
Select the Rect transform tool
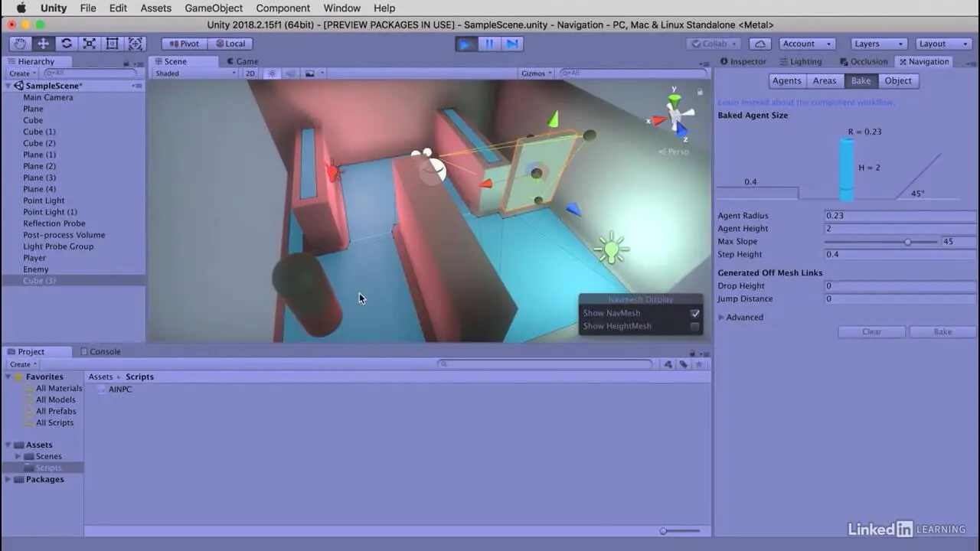coord(113,44)
